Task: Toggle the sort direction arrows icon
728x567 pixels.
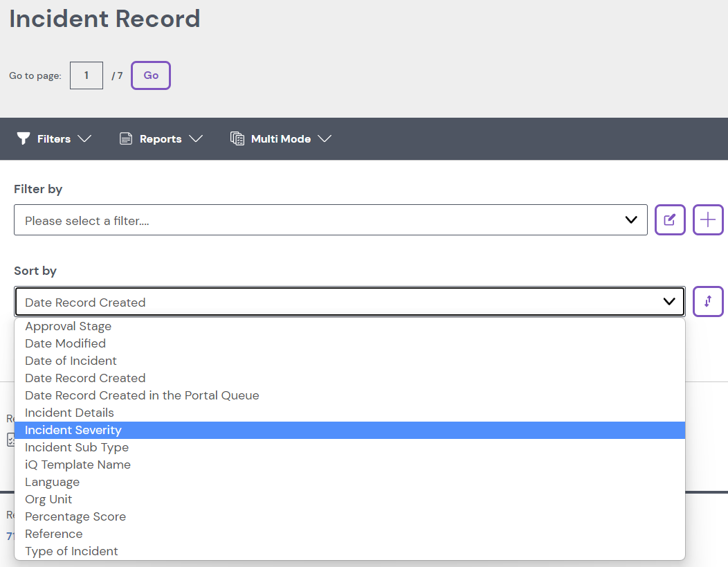Action: click(x=708, y=302)
